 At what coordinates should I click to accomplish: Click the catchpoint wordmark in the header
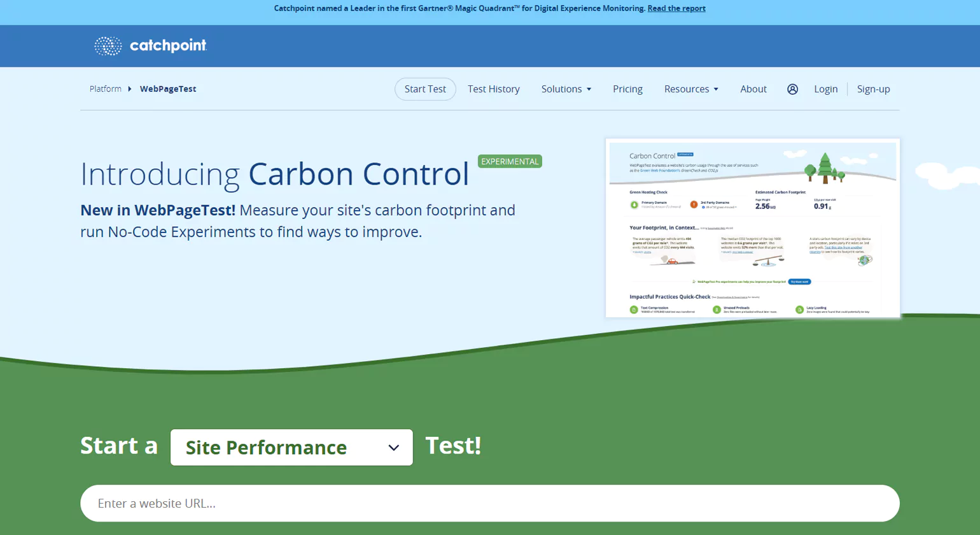167,45
